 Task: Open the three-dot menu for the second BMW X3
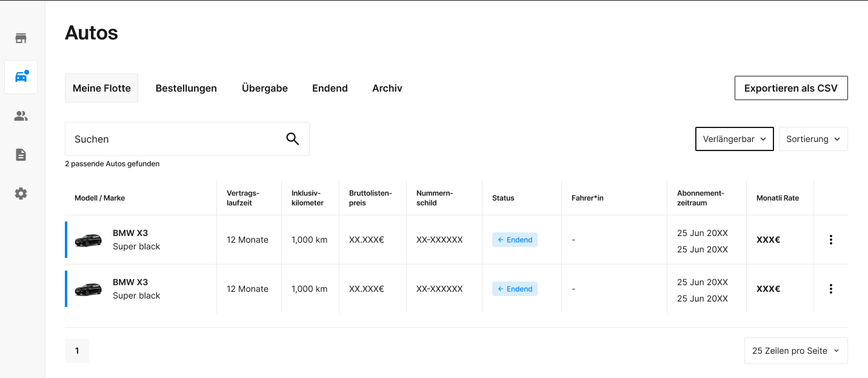[830, 289]
